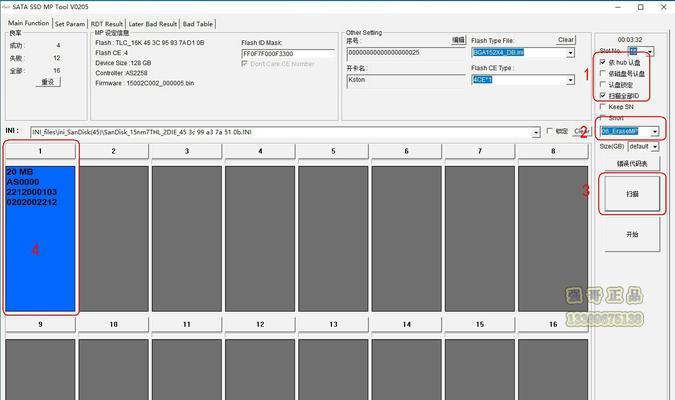Click the SATA SSD MP Tool title icon
This screenshot has width=675, height=400.
(6, 6)
